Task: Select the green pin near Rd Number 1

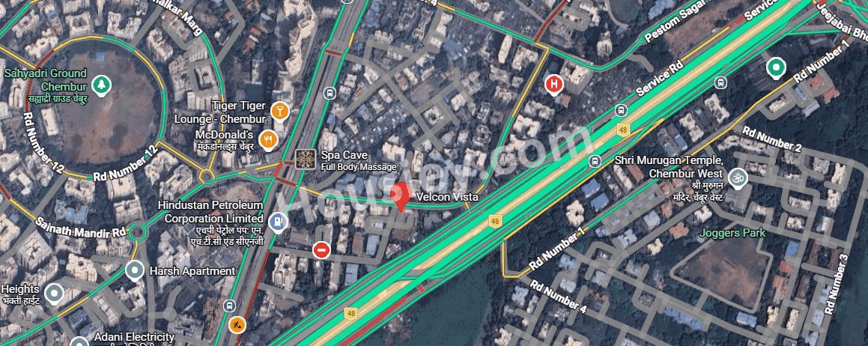Action: pyautogui.click(x=776, y=68)
